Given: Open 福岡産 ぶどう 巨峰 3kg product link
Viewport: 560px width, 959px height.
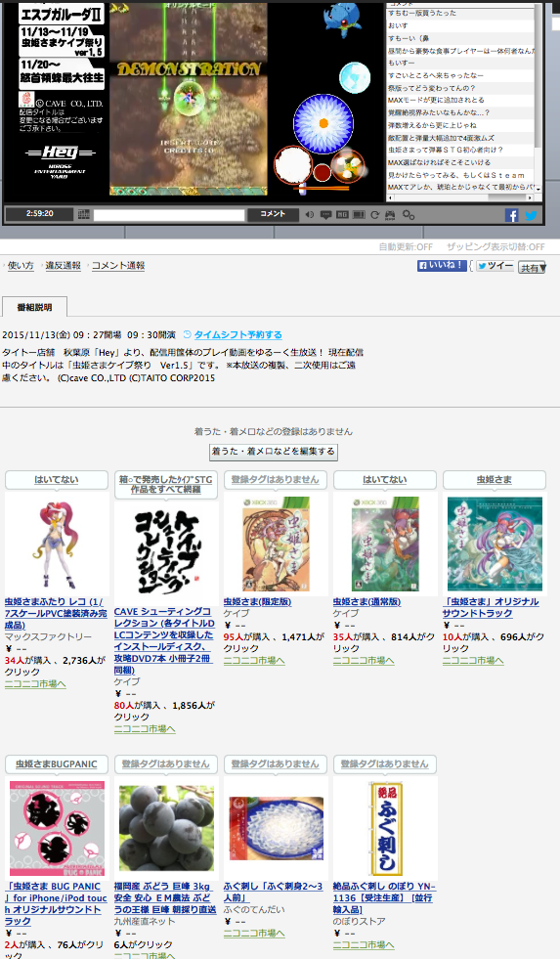Looking at the screenshot, I should pyautogui.click(x=165, y=897).
